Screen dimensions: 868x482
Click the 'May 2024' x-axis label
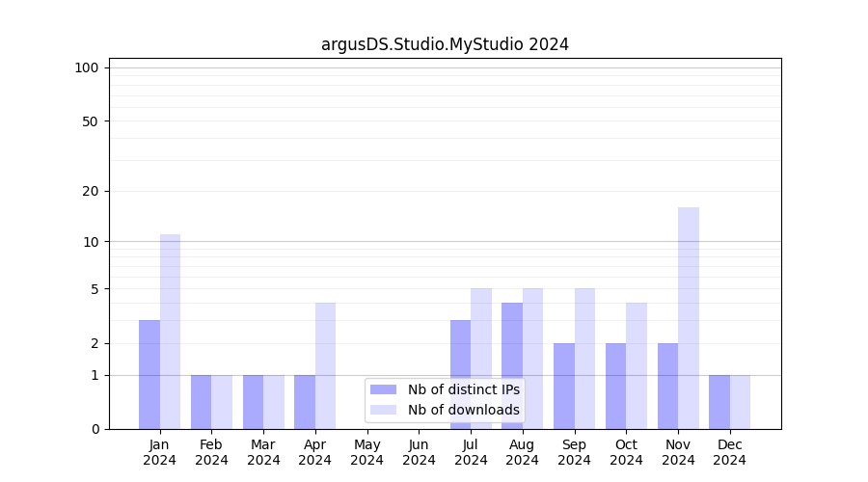(366, 452)
